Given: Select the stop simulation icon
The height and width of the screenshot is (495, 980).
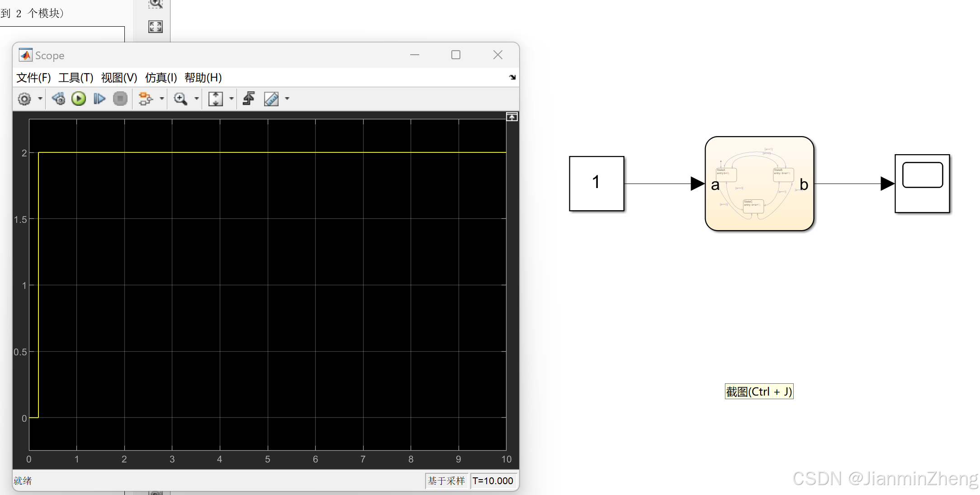Looking at the screenshot, I should pos(120,99).
